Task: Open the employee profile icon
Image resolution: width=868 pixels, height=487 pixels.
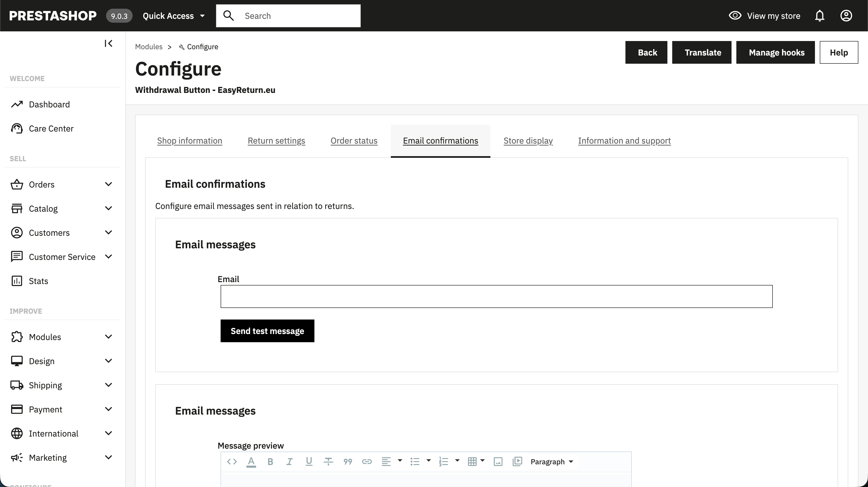Action: tap(846, 15)
